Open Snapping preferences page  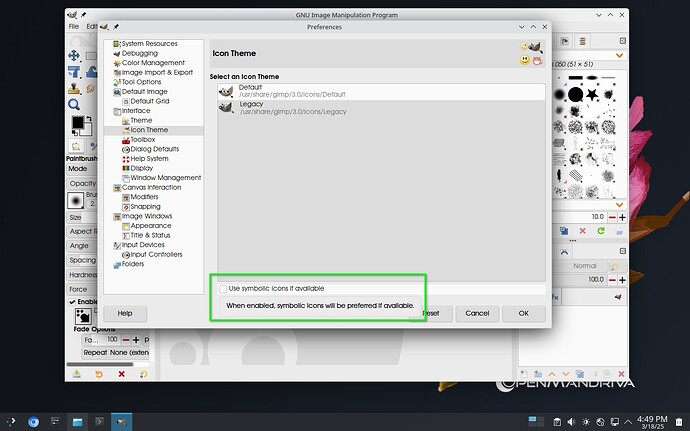pos(145,206)
